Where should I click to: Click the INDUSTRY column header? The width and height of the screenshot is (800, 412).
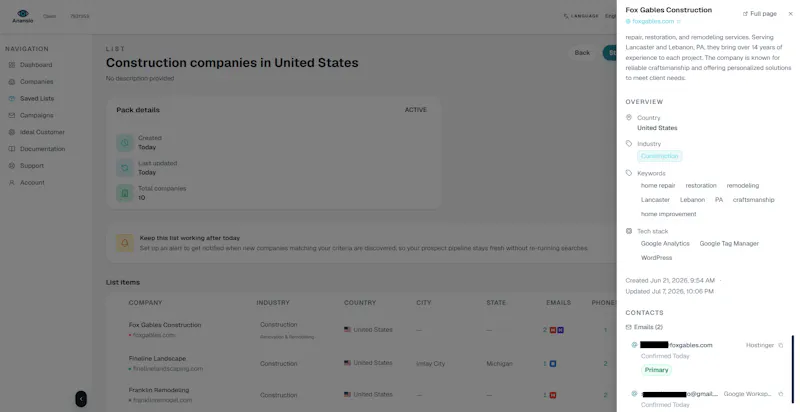click(x=272, y=303)
